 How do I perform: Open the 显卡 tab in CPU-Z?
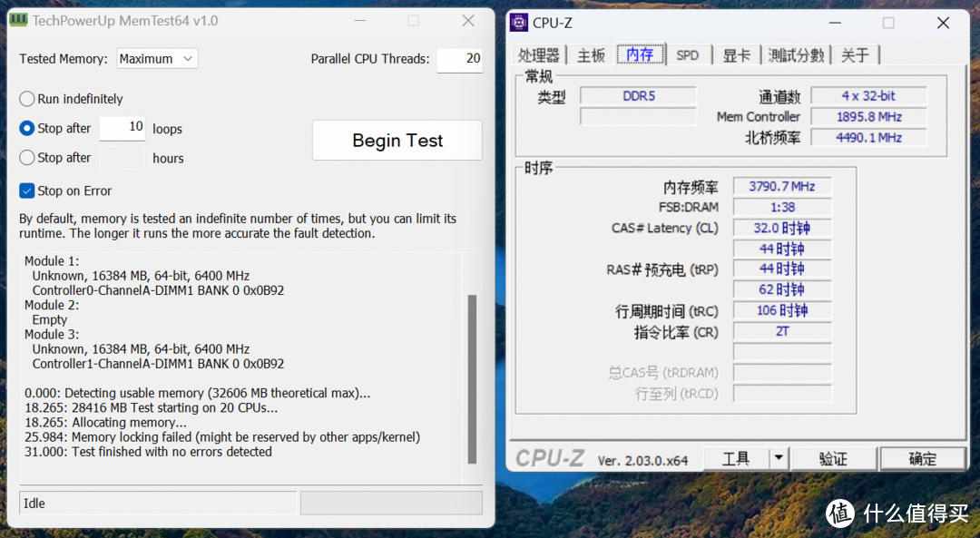(736, 55)
